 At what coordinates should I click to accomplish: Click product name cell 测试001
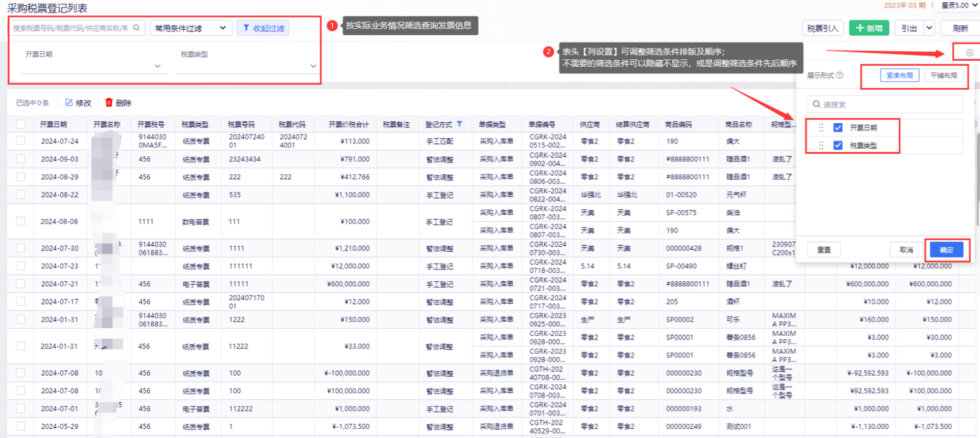(x=738, y=427)
